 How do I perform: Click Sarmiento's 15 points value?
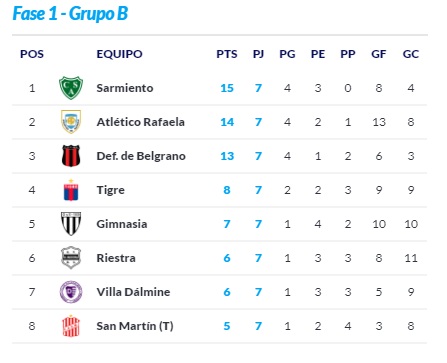point(227,88)
